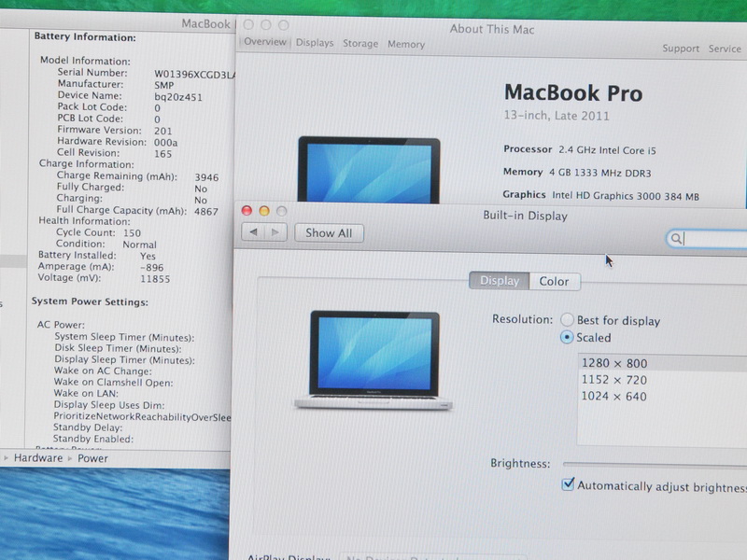Minimize the Built-in Display window
Viewport: 747px width, 560px height.
[264, 211]
